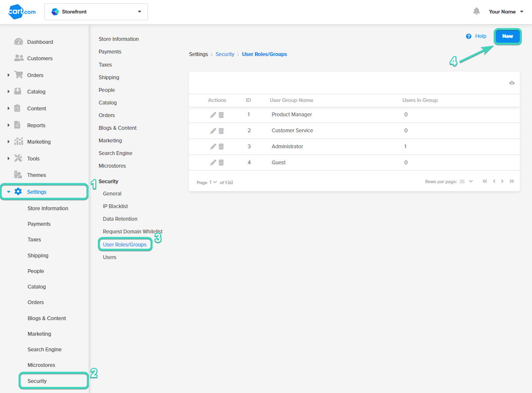The image size is (532, 393).
Task: Click the New button
Action: [x=507, y=36]
